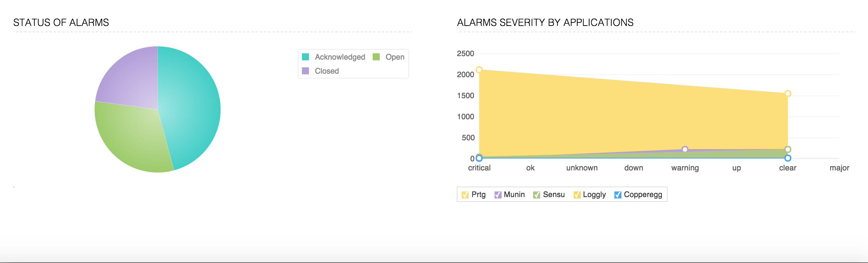Click the Open green legend swatch
Screen dimensions: 868x263
(x=376, y=57)
